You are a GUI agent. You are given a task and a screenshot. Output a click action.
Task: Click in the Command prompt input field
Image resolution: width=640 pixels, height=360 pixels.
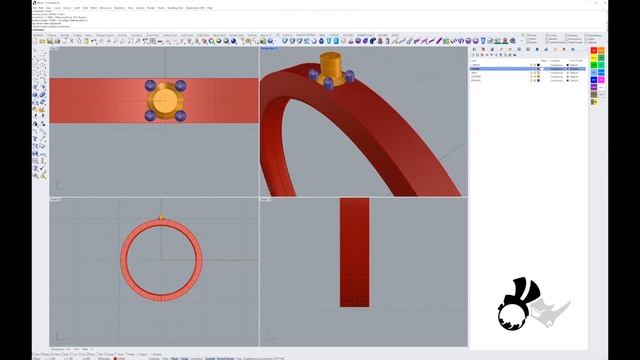coord(320,30)
